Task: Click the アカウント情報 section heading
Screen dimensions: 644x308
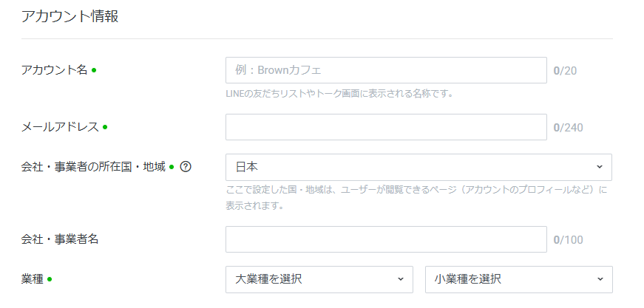Action: [70, 17]
